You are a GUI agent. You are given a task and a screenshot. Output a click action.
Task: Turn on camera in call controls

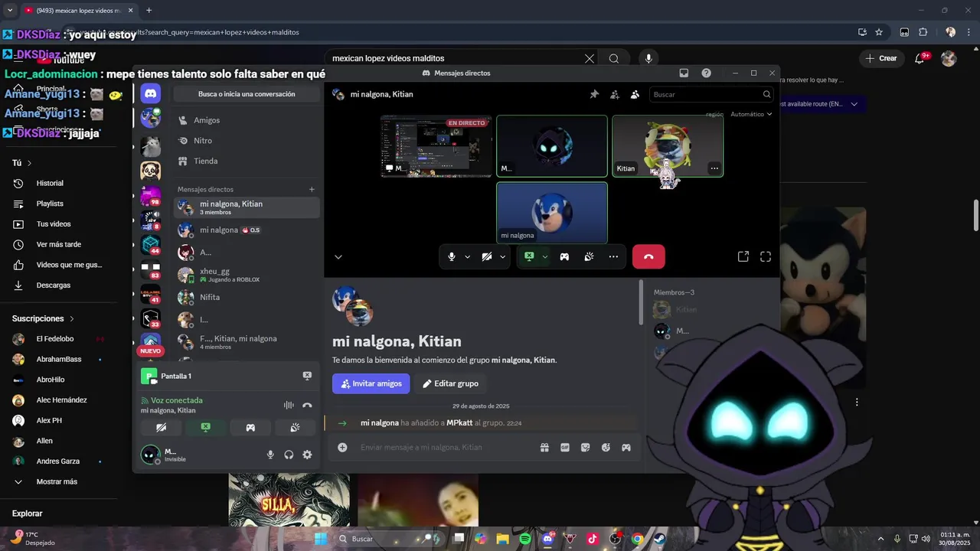[x=487, y=257]
